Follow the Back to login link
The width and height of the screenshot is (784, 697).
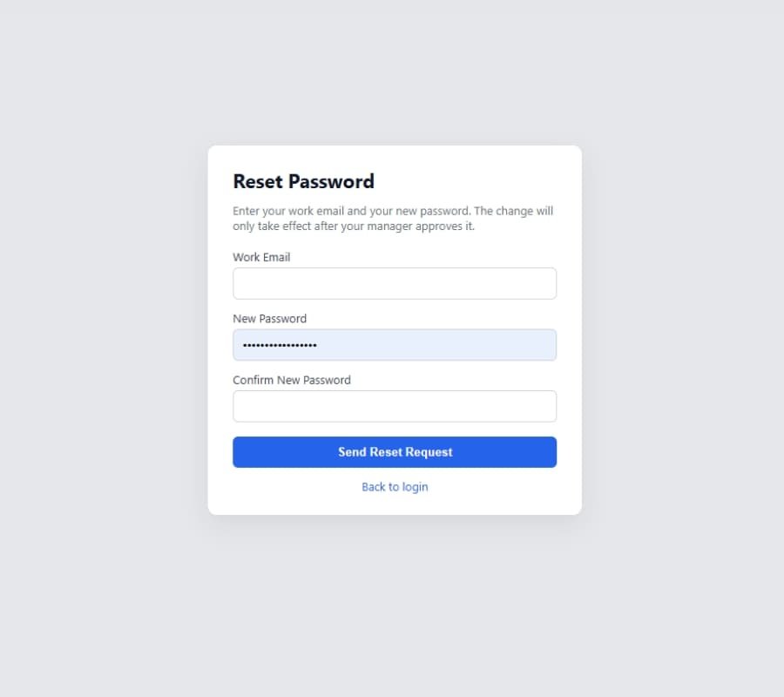[x=395, y=487]
